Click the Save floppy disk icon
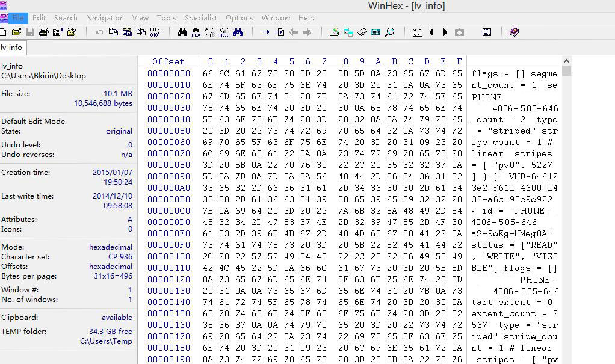This screenshot has height=364, width=615. click(x=30, y=32)
